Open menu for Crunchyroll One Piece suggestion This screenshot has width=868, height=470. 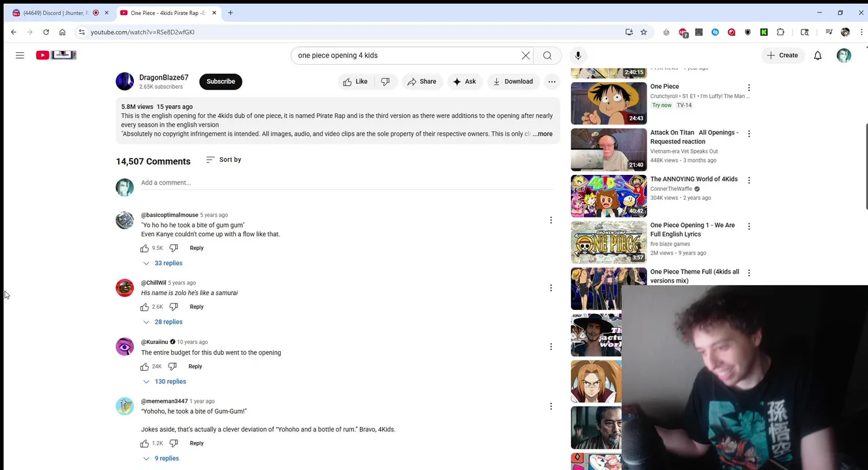coord(749,87)
